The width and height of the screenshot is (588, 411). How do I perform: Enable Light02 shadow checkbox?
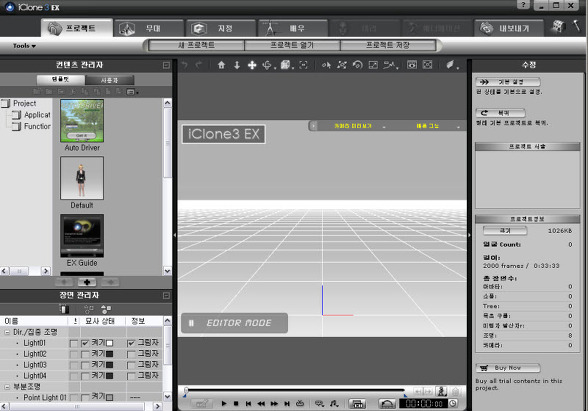pyautogui.click(x=131, y=354)
